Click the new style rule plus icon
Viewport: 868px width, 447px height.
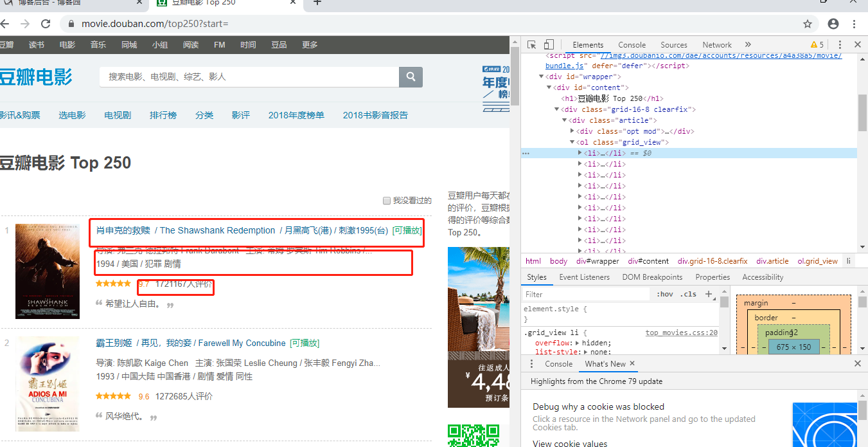709,294
